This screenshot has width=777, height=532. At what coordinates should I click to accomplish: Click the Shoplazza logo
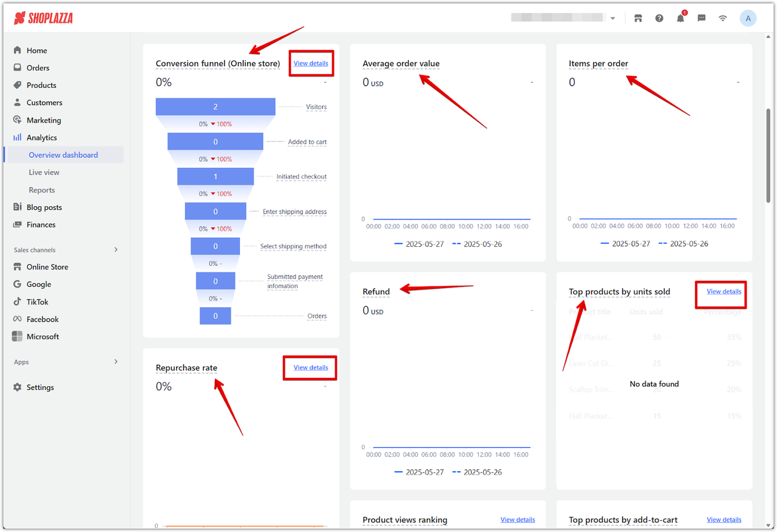43,18
